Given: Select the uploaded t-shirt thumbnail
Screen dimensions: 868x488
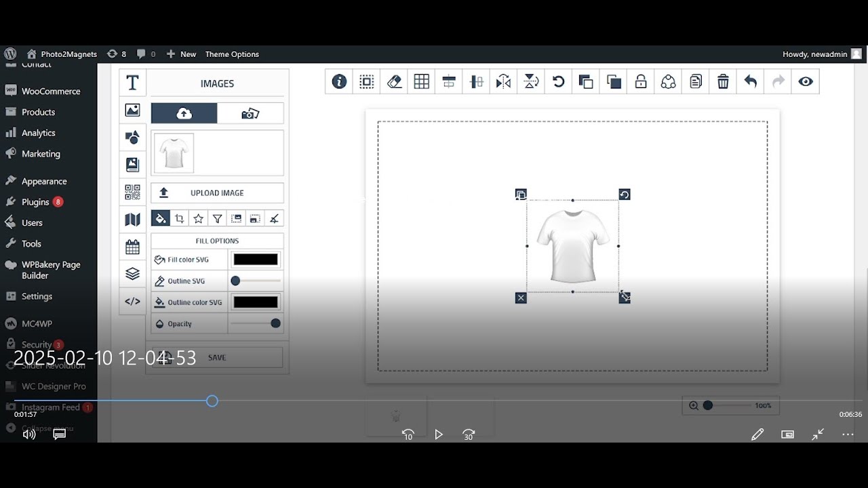Looking at the screenshot, I should tap(174, 152).
